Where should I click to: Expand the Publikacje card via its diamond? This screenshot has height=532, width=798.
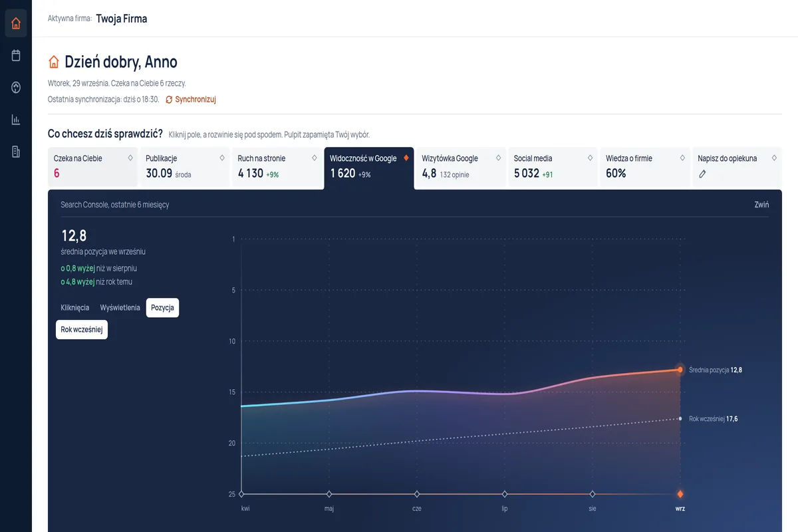pyautogui.click(x=222, y=158)
